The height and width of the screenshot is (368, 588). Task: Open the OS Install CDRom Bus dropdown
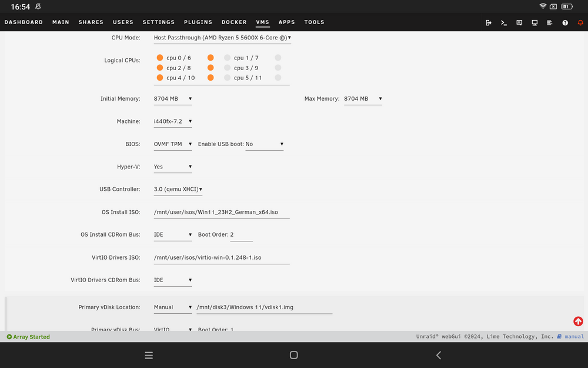tap(173, 235)
